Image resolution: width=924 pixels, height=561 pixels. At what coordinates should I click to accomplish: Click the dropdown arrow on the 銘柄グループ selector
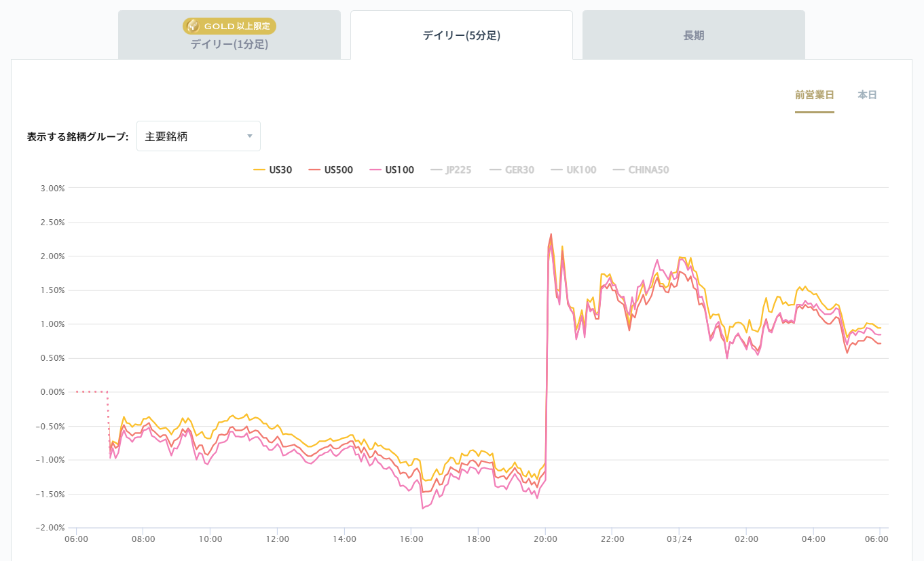click(250, 136)
